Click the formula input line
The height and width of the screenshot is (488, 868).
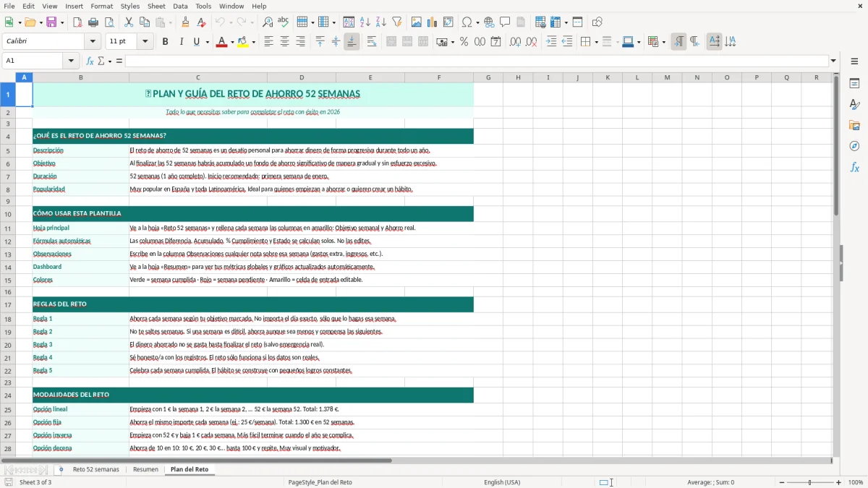(x=477, y=61)
